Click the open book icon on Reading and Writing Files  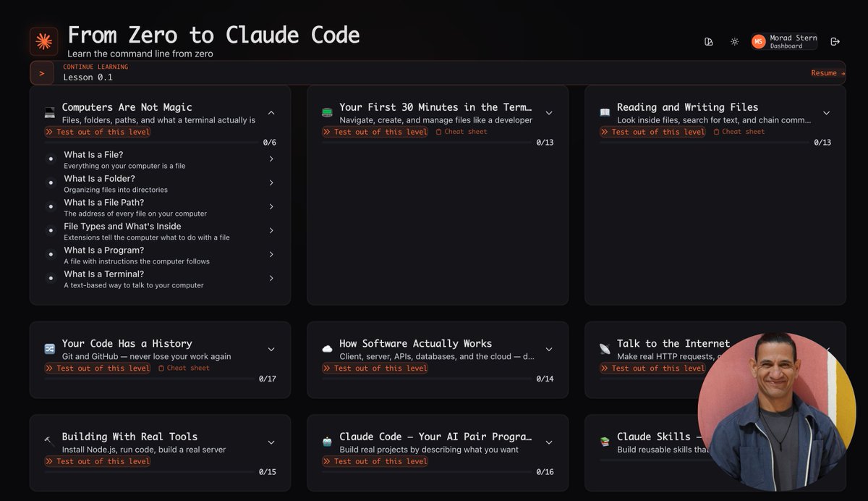605,113
